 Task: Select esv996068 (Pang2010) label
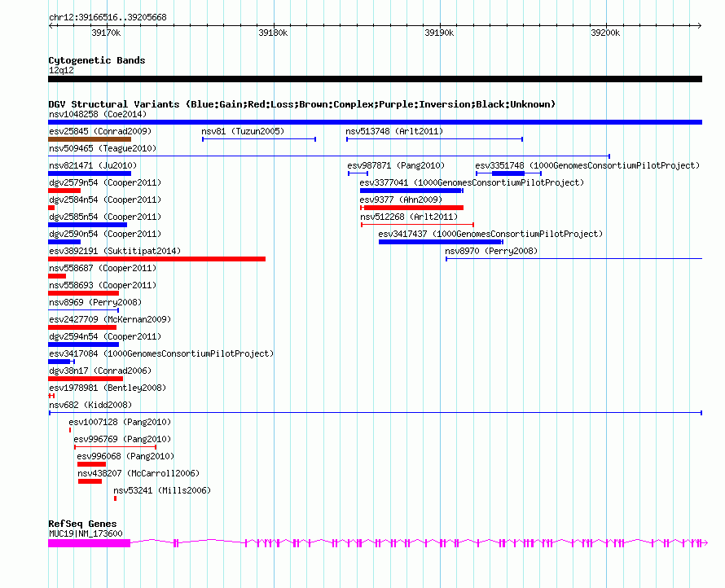125,456
